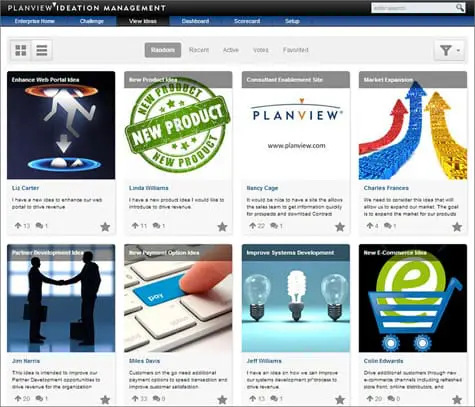The image size is (475, 407).
Task: Upvote Jeff Williams's systems development idea
Action: point(253,398)
